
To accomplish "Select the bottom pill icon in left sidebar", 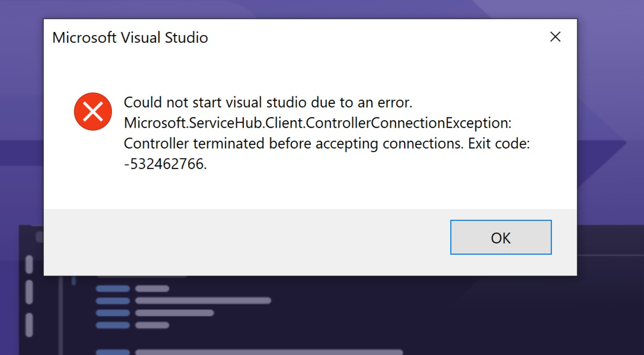I will tap(29, 325).
